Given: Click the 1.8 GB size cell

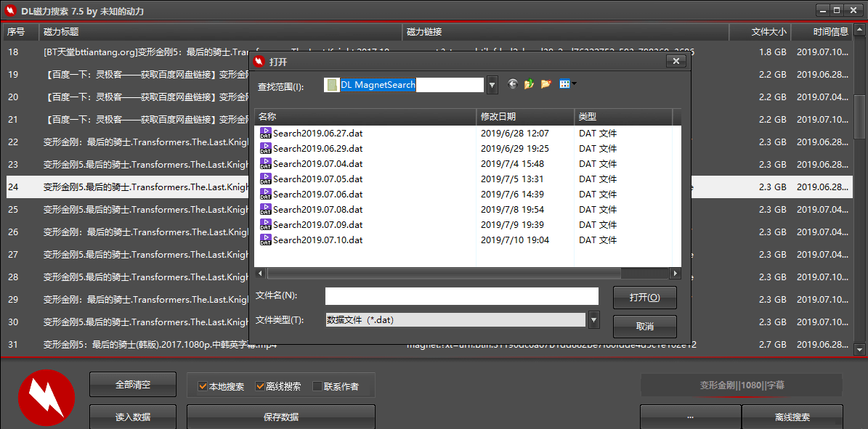Looking at the screenshot, I should click(773, 52).
